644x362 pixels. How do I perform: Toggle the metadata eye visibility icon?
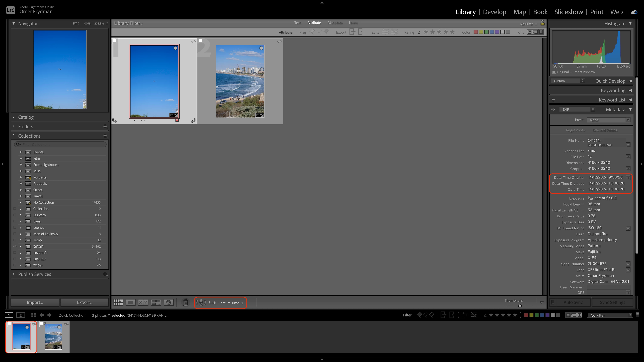(x=553, y=109)
